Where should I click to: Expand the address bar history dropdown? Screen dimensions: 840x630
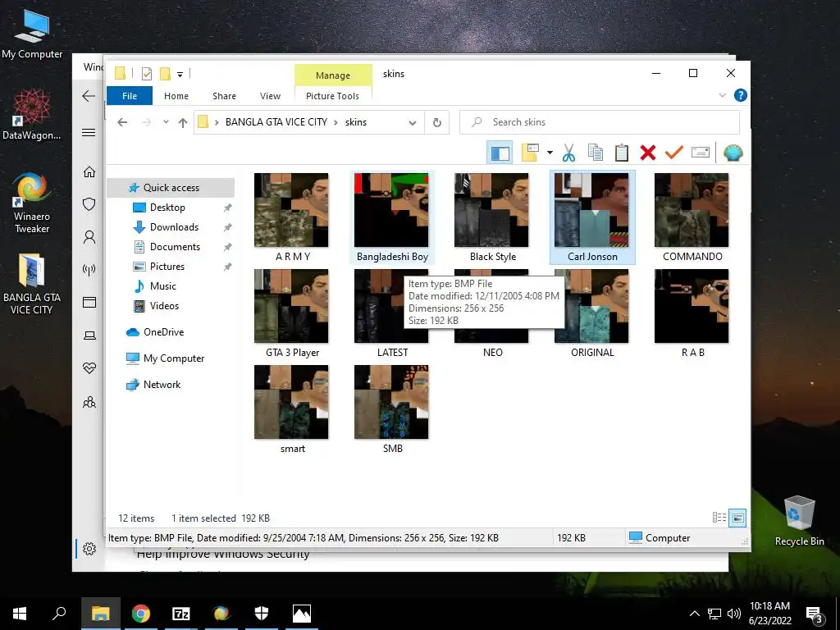(x=412, y=123)
